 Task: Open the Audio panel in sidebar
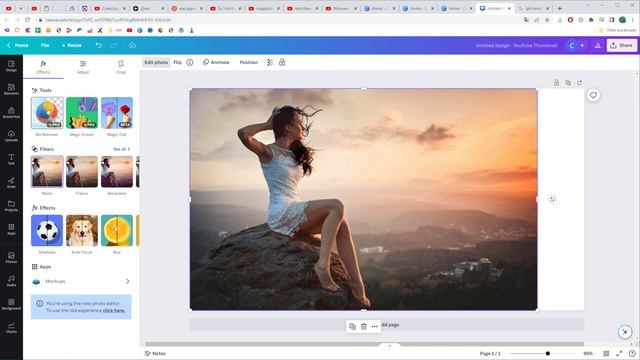[11, 280]
